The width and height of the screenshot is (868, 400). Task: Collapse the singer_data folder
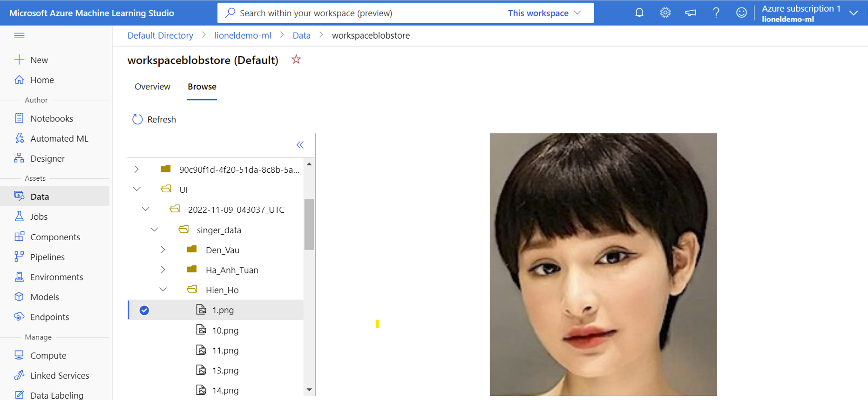(154, 230)
